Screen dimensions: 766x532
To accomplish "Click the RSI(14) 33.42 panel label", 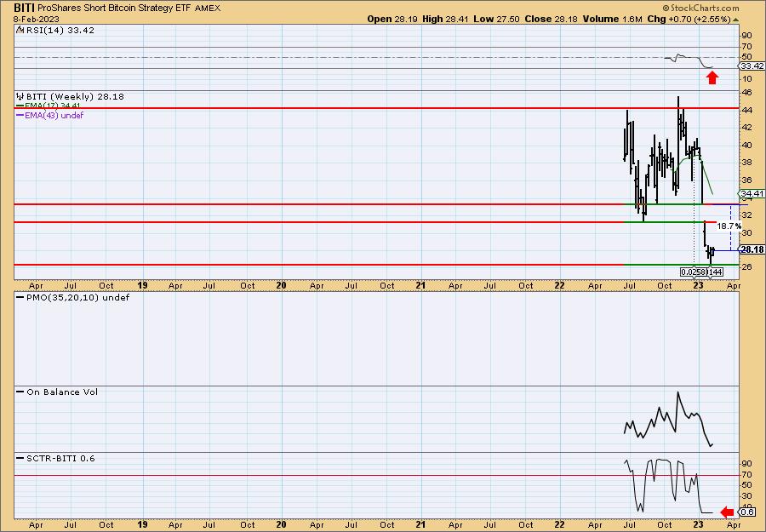I will 60,31.
